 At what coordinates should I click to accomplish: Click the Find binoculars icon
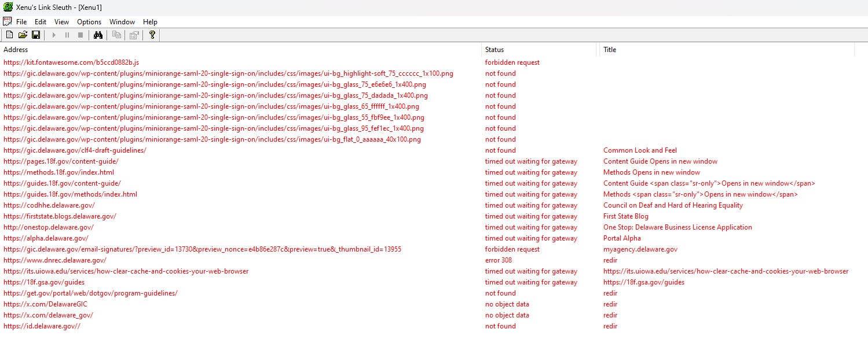pyautogui.click(x=98, y=35)
